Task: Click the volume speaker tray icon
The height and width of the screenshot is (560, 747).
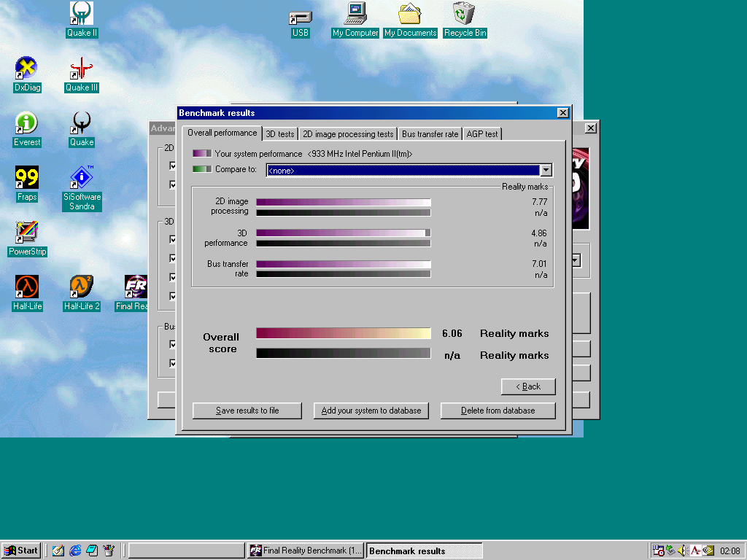Action: tap(682, 551)
